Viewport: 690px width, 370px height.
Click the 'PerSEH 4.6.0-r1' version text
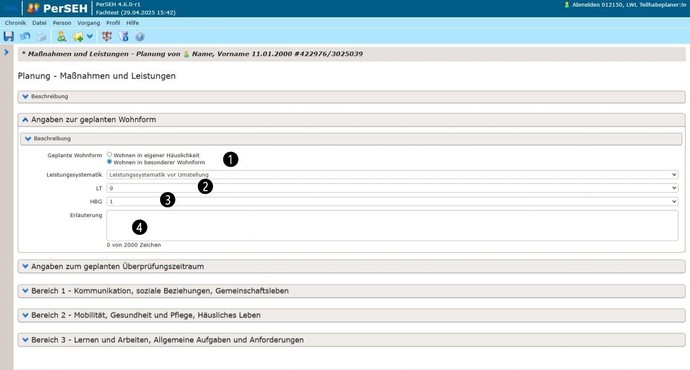(x=118, y=4)
